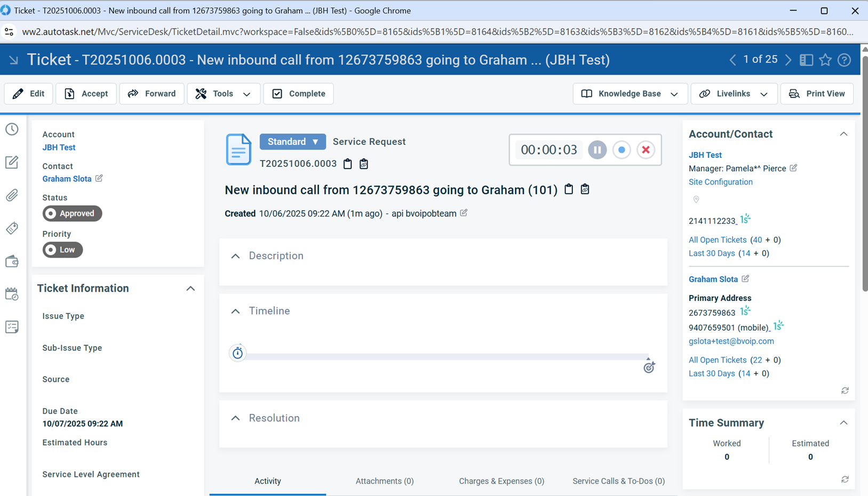
Task: Click the help question mark icon
Action: pyautogui.click(x=844, y=60)
